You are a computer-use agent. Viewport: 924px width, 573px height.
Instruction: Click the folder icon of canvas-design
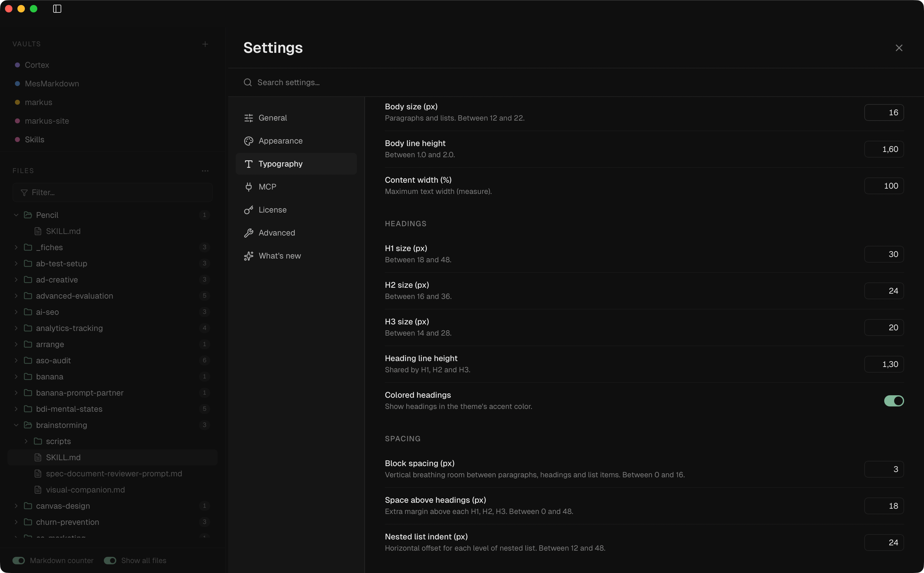(x=28, y=506)
